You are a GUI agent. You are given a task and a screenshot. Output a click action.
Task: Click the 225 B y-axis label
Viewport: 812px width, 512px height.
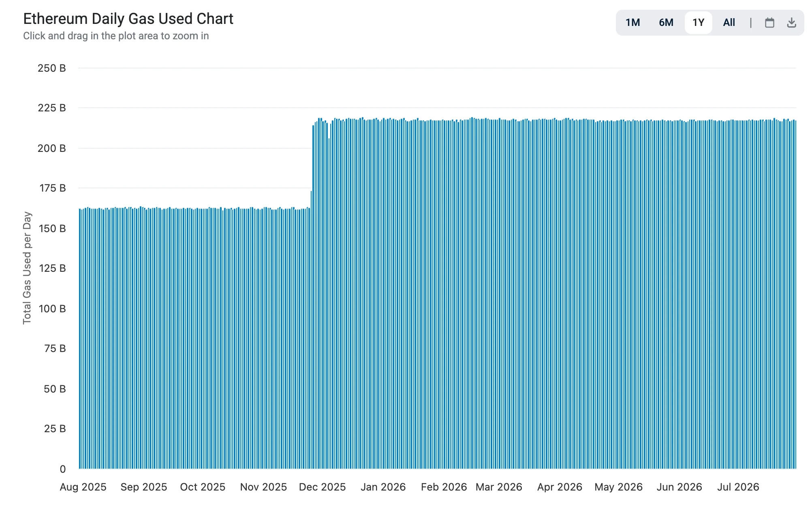(52, 108)
